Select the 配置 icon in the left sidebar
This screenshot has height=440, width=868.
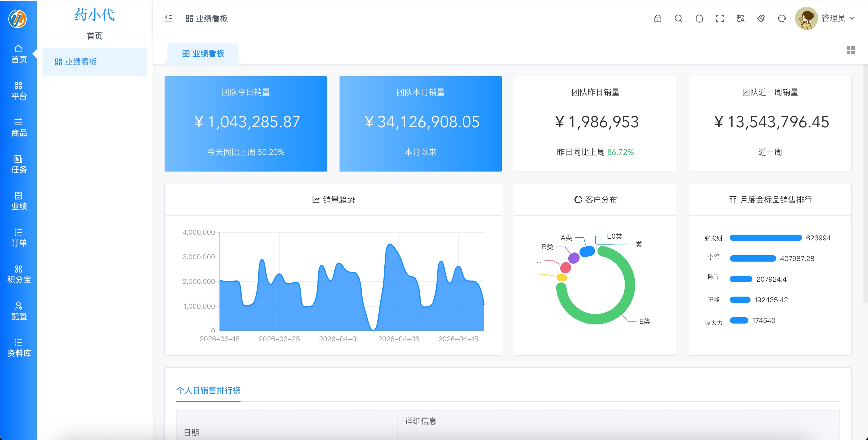coord(18,310)
